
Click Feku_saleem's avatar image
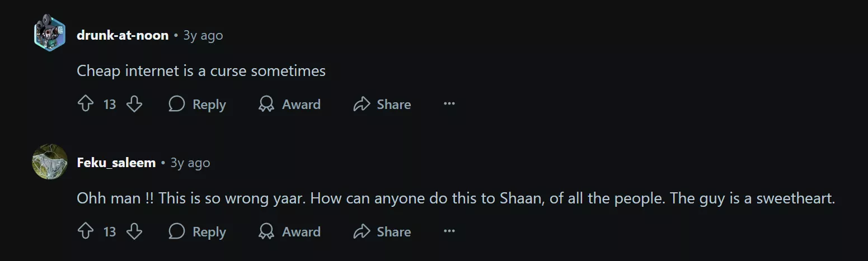(50, 162)
